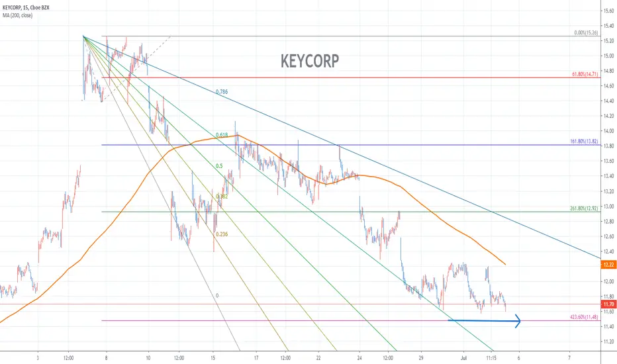Click 12.00 on the price axis
This screenshot has height=364, width=617.
(609, 281)
